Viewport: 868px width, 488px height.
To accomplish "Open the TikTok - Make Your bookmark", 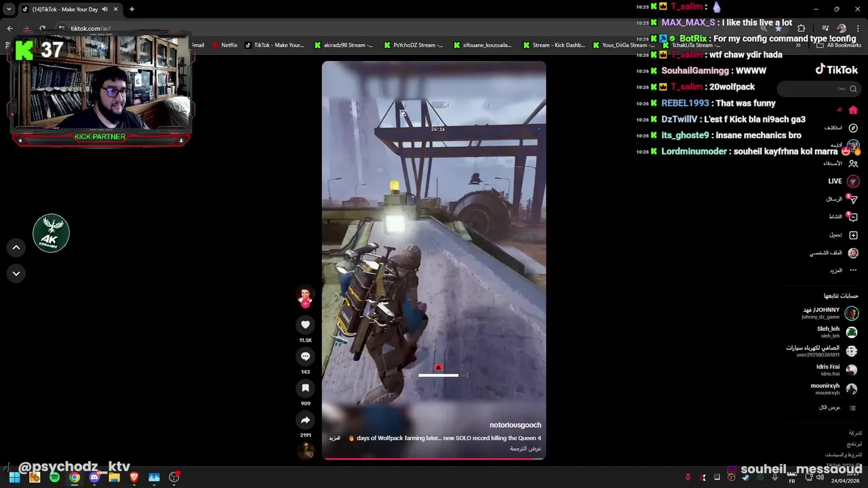I will pos(275,45).
